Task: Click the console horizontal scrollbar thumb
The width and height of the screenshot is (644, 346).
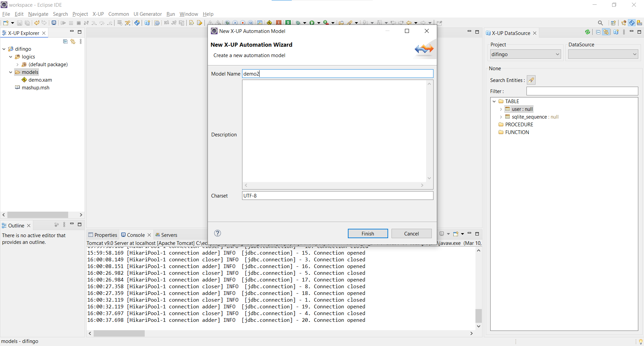Action: coord(119,333)
